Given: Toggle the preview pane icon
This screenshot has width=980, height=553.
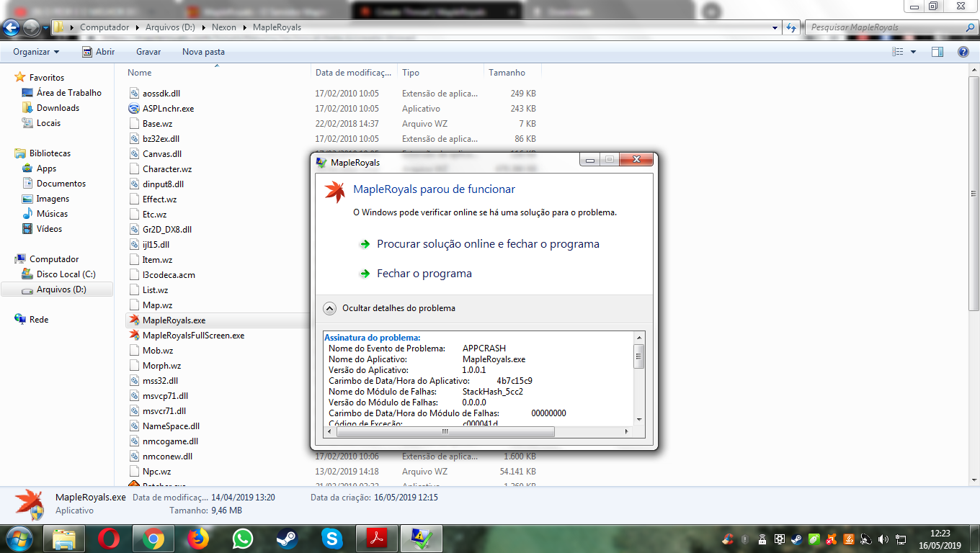Looking at the screenshot, I should pos(937,52).
